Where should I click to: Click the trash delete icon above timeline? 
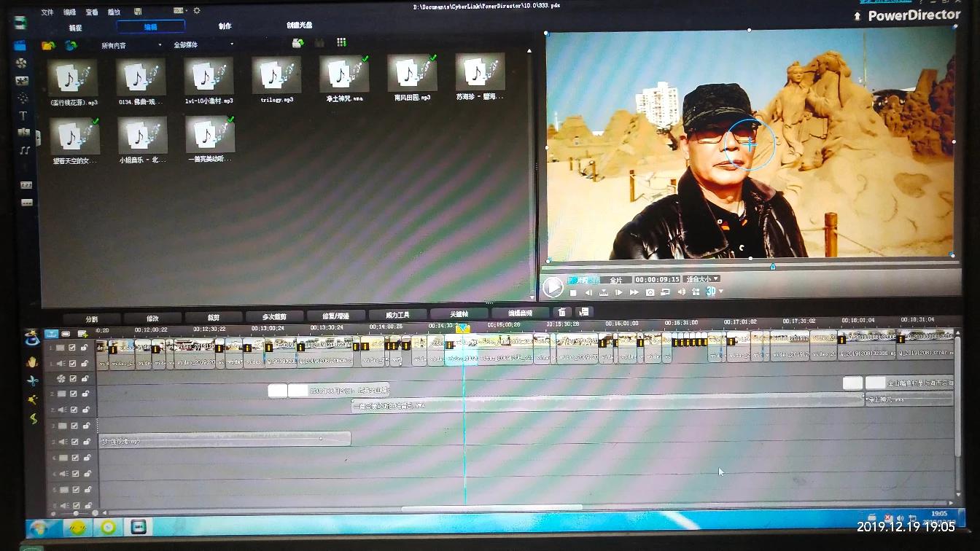562,313
